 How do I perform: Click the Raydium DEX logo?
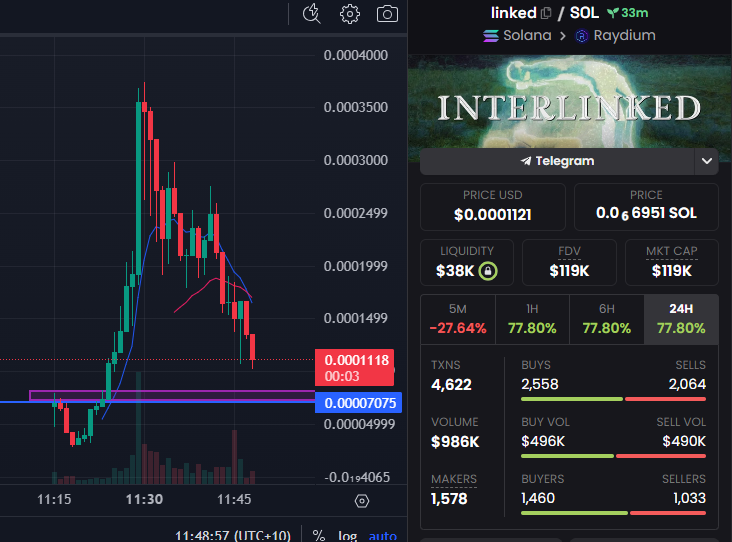pos(581,36)
